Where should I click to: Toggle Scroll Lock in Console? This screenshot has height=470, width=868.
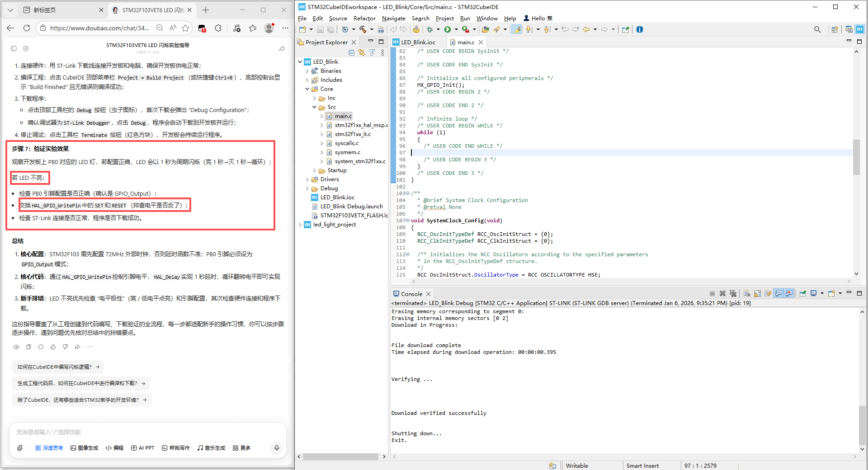coord(757,293)
